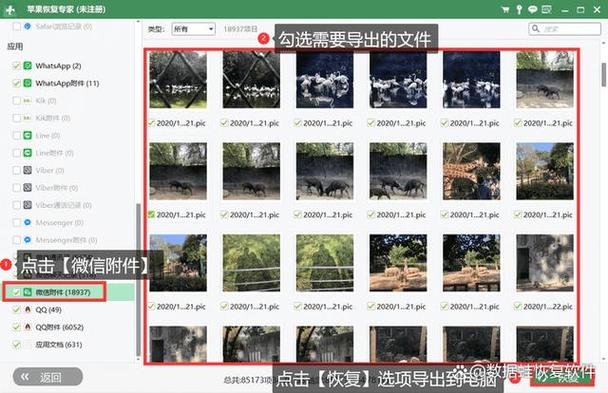Viewport: 608px width, 393px height.
Task: Select the 应用文档 (631) sidebar entry
Action: [x=59, y=345]
